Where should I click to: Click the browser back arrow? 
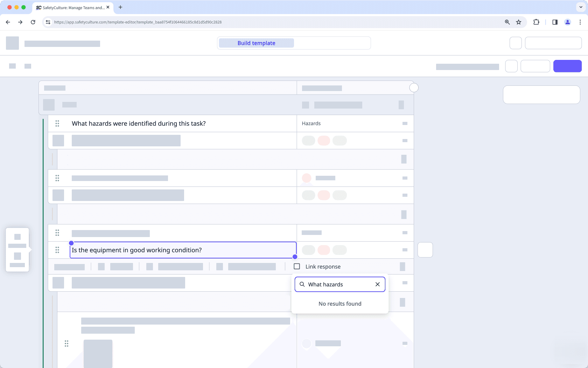coord(8,22)
